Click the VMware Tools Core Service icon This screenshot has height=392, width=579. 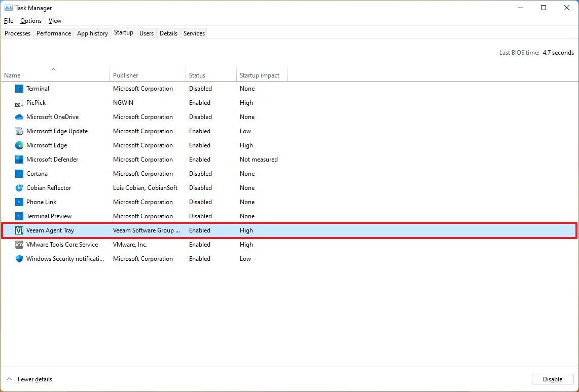[x=19, y=245]
